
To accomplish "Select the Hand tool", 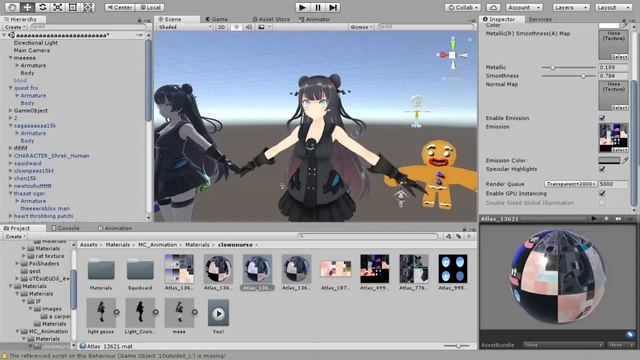I will pyautogui.click(x=12, y=7).
